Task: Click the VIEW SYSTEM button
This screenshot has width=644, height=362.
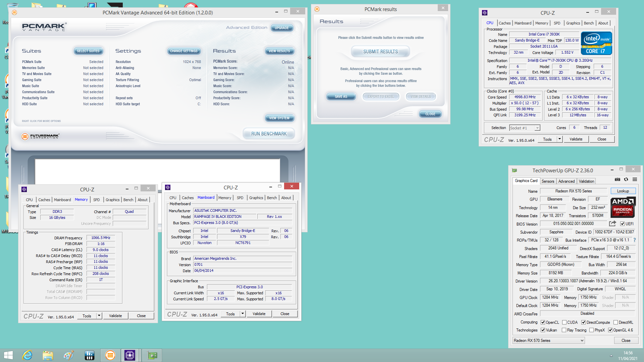Action: click(279, 118)
